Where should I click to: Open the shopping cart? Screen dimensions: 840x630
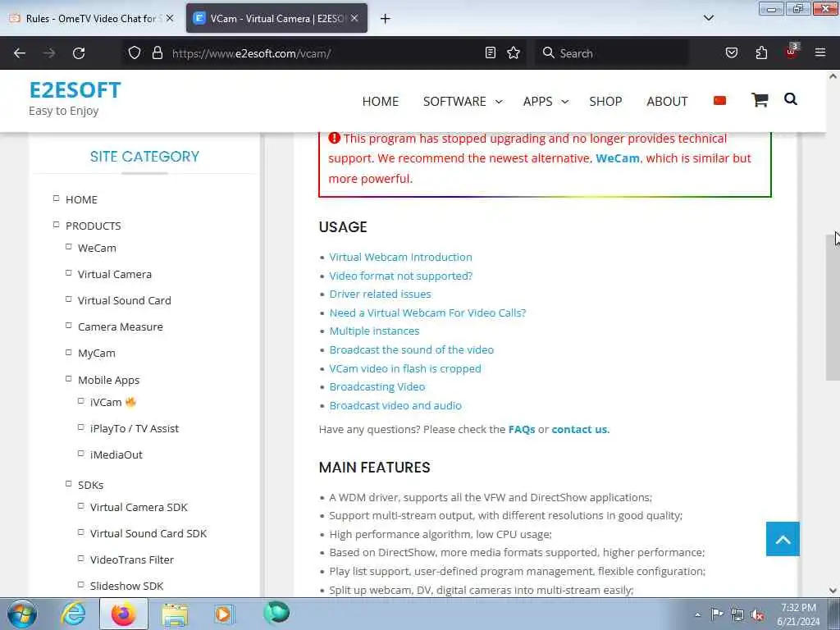[x=760, y=99]
